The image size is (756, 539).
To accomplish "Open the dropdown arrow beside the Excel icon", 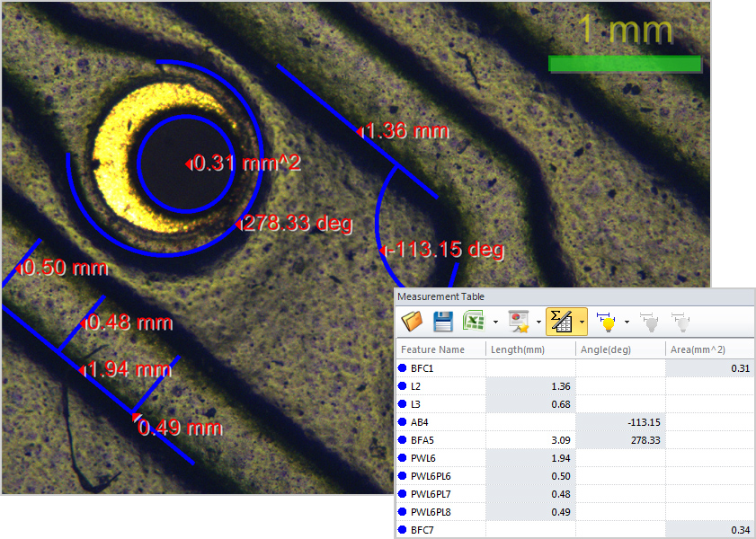I will click(x=495, y=322).
